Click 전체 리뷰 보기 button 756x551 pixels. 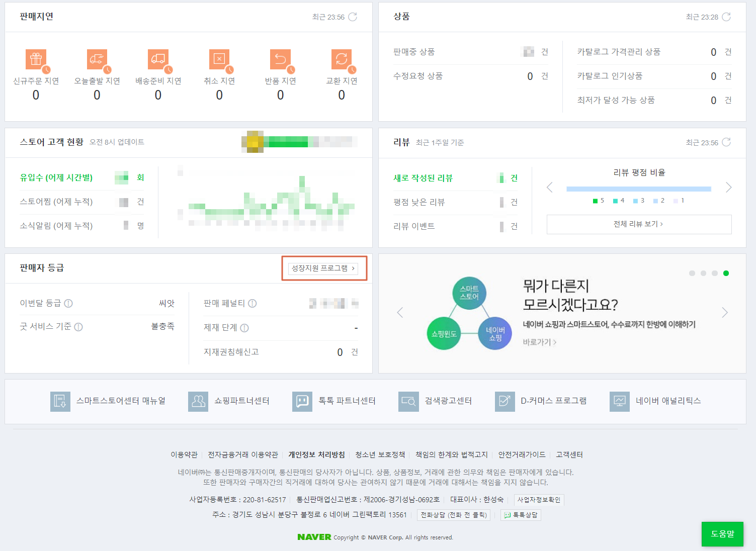pyautogui.click(x=639, y=224)
